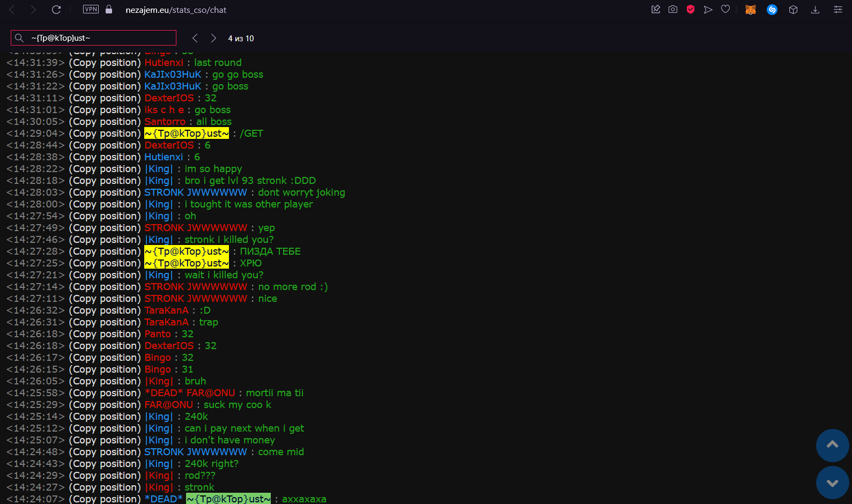Image resolution: width=852 pixels, height=504 pixels.
Task: Go to next search match
Action: point(213,38)
